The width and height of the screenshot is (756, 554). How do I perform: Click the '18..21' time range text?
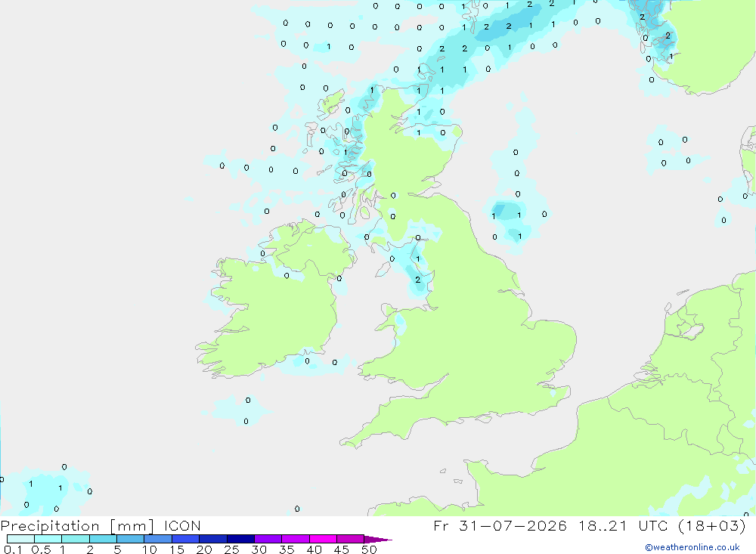coord(603,525)
